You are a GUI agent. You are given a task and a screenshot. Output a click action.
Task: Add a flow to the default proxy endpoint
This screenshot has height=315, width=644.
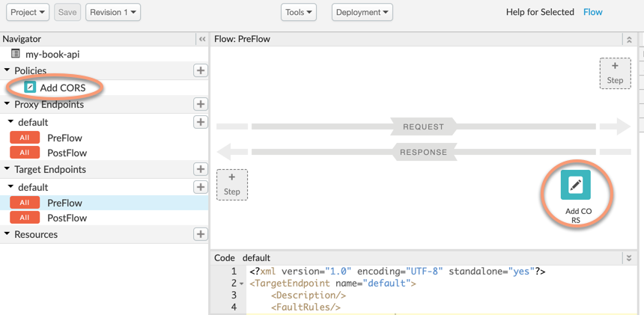tap(201, 122)
